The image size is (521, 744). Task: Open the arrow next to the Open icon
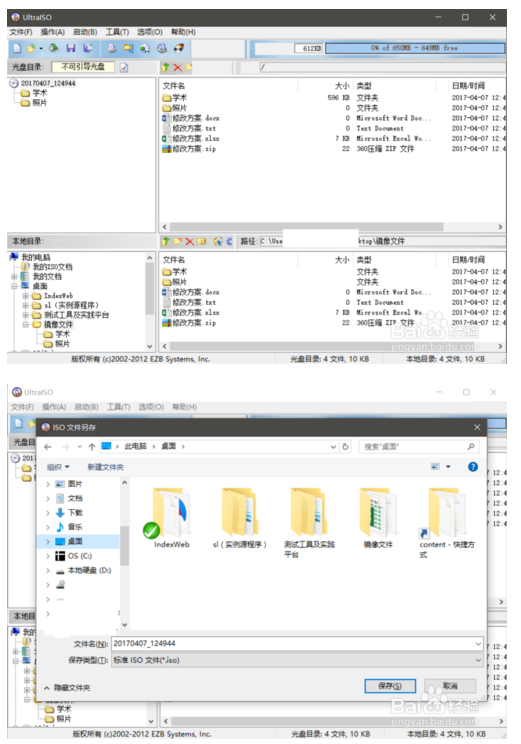pyautogui.click(x=41, y=48)
